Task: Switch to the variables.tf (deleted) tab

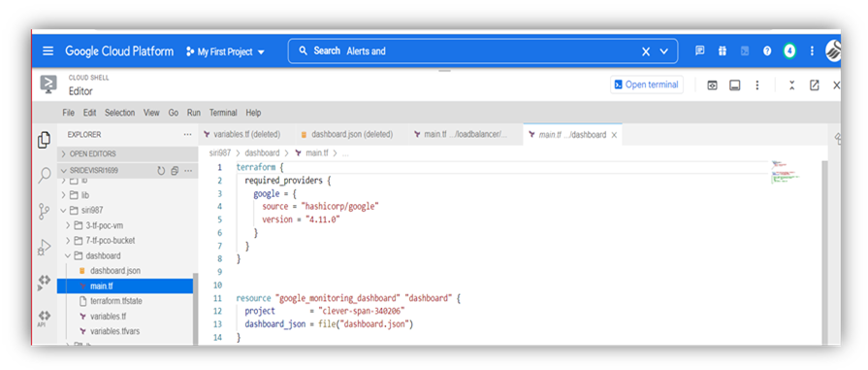Action: click(241, 134)
